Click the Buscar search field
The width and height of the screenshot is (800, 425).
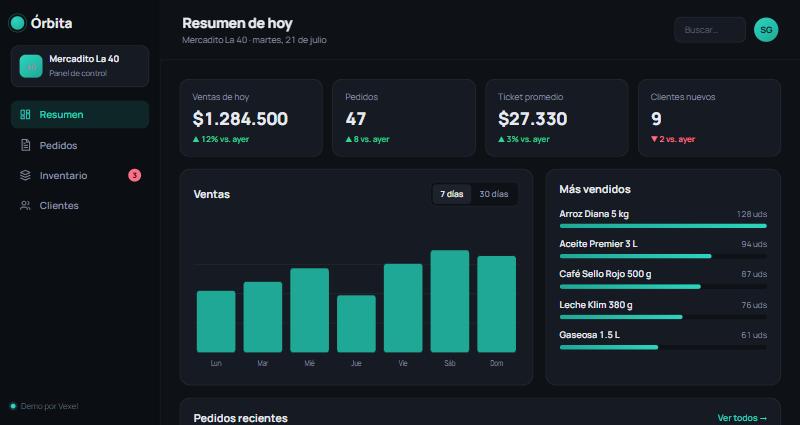click(710, 30)
